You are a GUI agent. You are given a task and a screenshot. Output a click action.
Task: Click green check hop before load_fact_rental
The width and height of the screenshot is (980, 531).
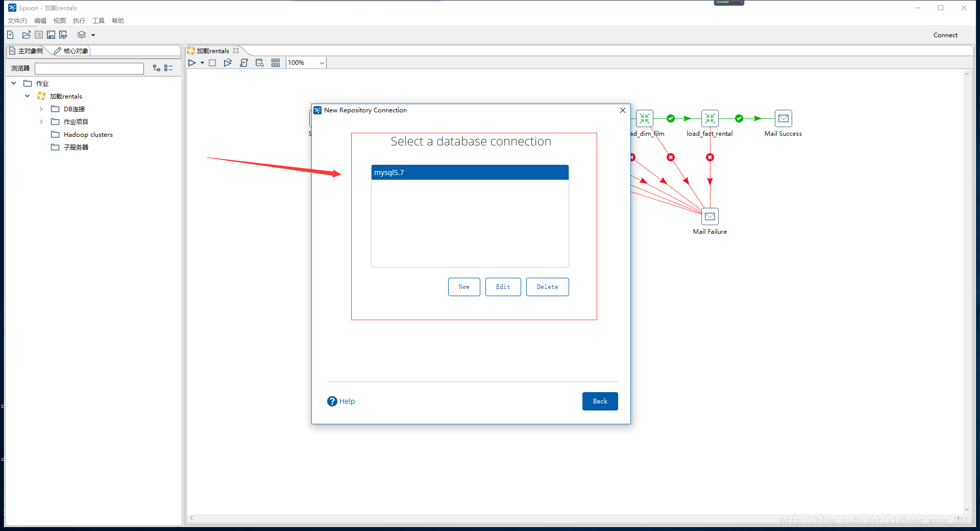coord(671,118)
